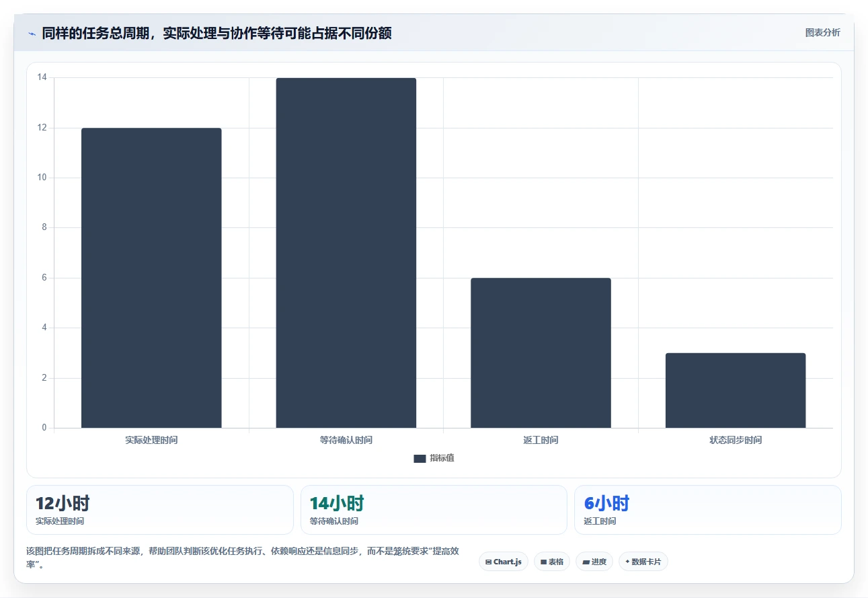Click the chart title about 任务总周期
The height and width of the screenshot is (598, 868).
pos(216,33)
